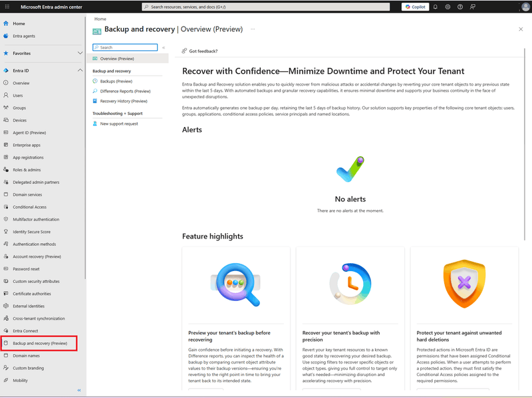Open Mobility in the sidebar

[x=20, y=380]
